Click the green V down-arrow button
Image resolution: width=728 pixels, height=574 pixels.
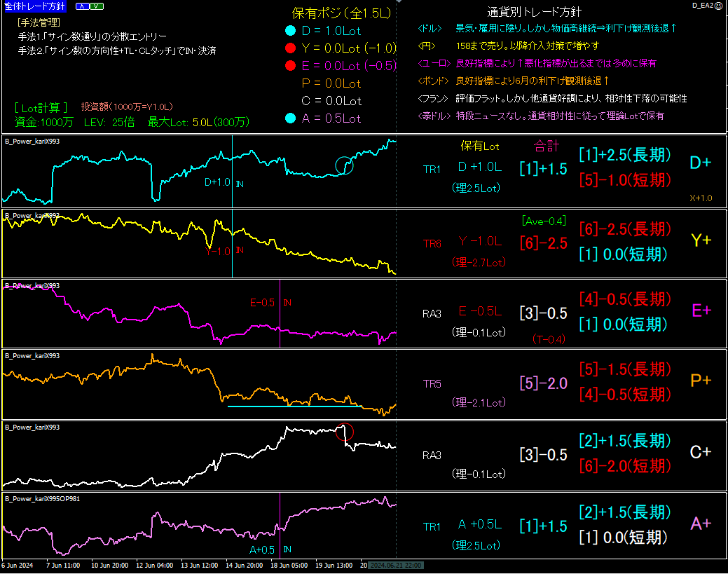[96, 6]
